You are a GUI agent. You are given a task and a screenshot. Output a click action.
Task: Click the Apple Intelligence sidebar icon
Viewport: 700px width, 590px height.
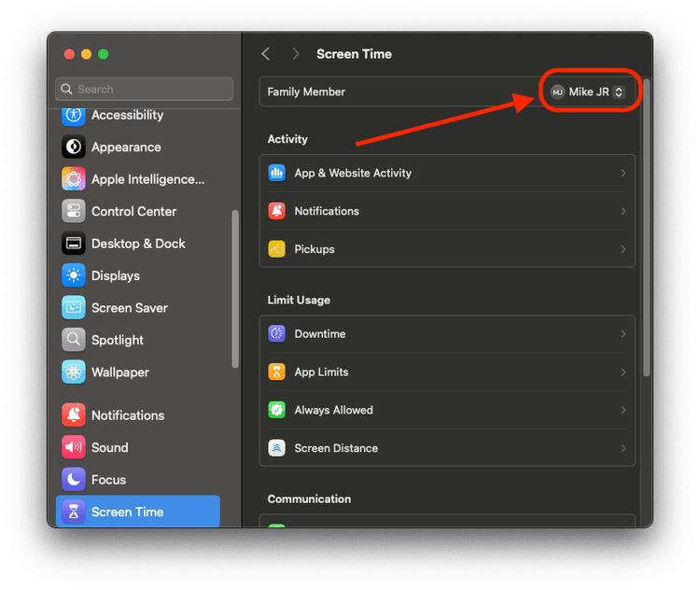(x=74, y=179)
